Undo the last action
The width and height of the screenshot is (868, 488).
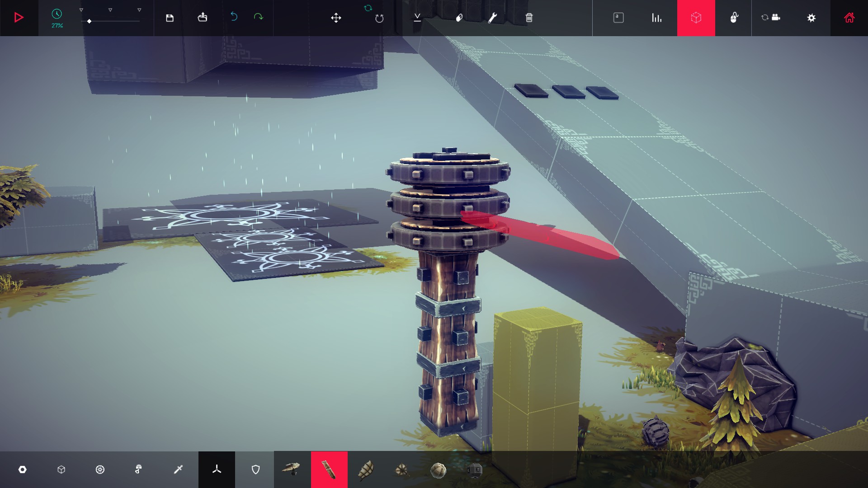point(234,17)
